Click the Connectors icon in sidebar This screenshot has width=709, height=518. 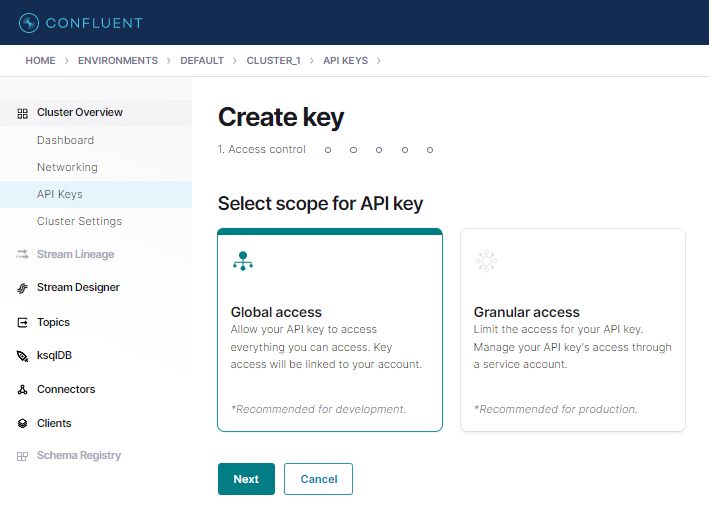[x=23, y=390]
